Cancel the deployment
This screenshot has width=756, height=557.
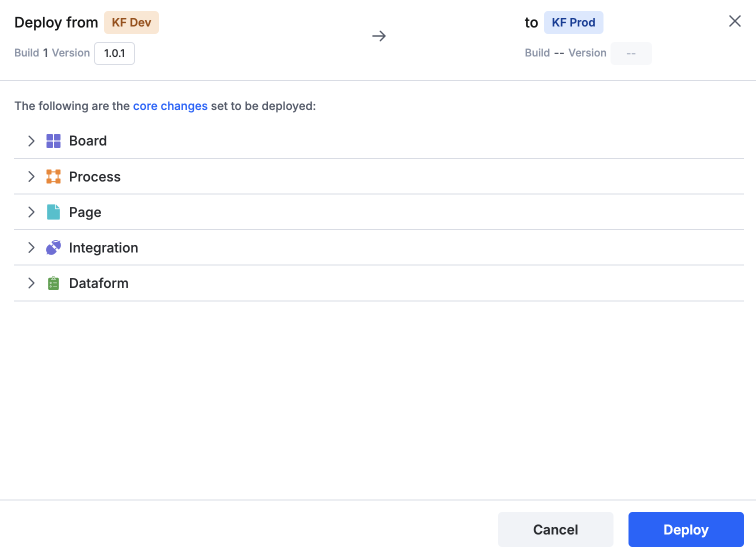click(555, 529)
